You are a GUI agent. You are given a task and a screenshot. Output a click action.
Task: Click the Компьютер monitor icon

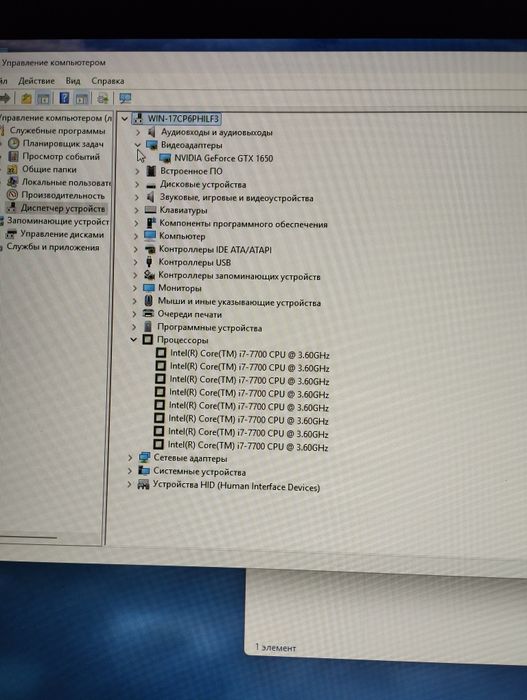point(150,235)
